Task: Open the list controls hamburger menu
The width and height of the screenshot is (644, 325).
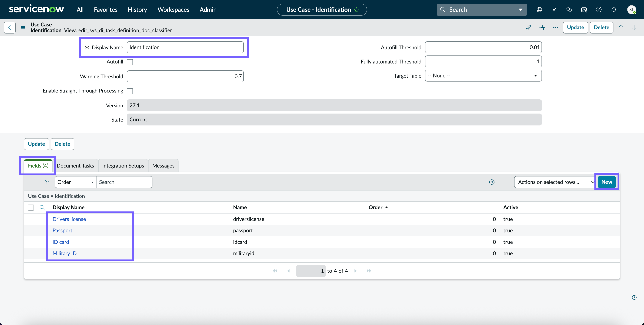Action: coord(34,182)
